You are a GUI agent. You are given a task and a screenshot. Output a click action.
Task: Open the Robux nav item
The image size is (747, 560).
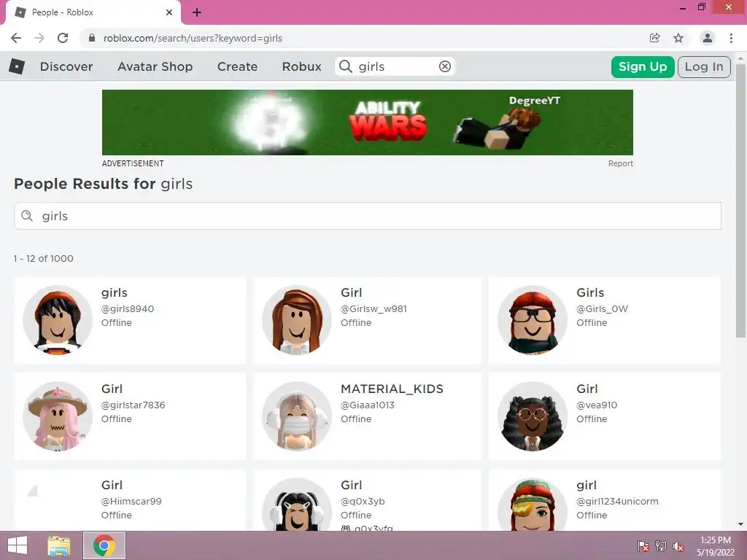pyautogui.click(x=301, y=66)
